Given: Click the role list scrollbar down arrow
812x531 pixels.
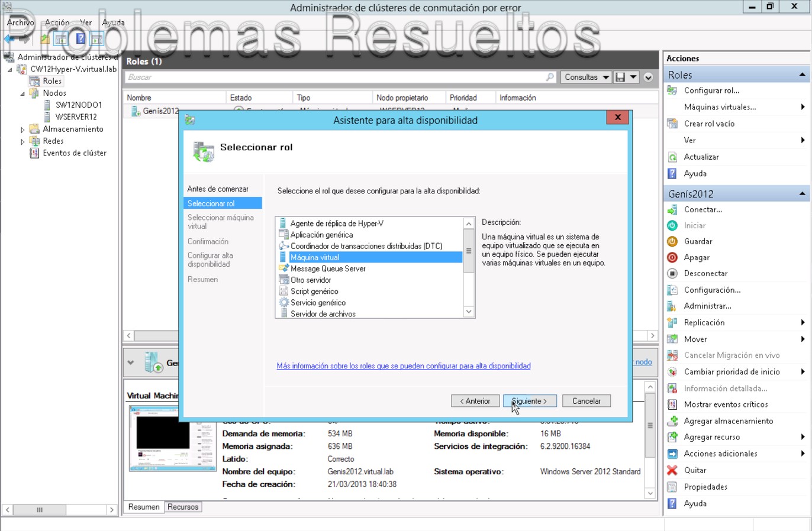Looking at the screenshot, I should (x=469, y=312).
